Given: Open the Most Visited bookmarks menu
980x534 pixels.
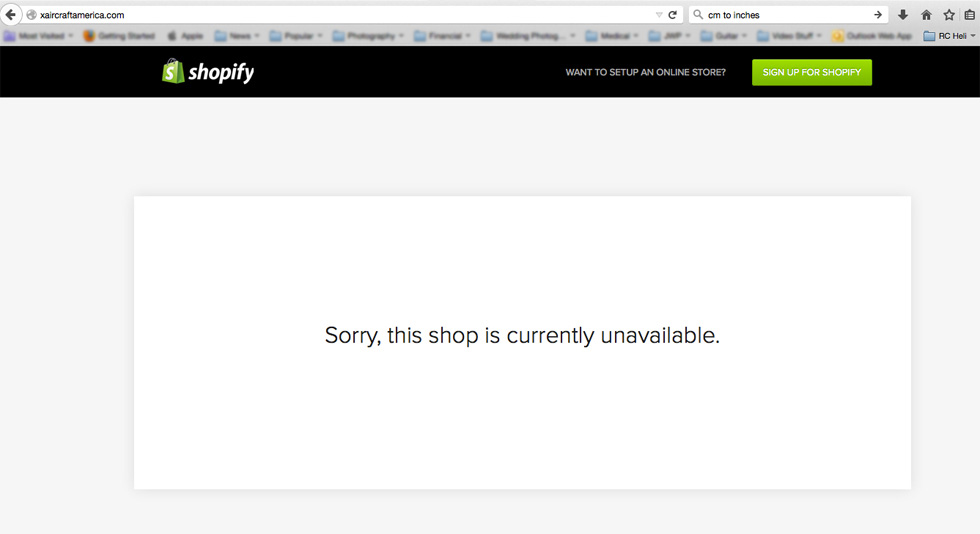Looking at the screenshot, I should [x=39, y=36].
